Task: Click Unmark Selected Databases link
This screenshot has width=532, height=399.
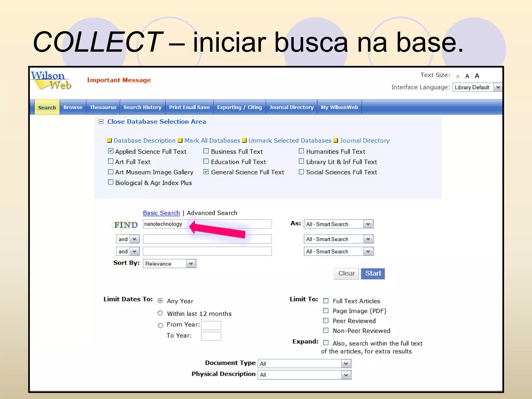Action: click(290, 140)
